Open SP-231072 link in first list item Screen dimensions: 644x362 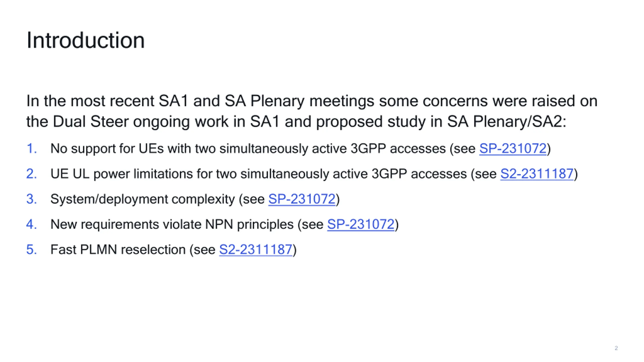pos(513,148)
